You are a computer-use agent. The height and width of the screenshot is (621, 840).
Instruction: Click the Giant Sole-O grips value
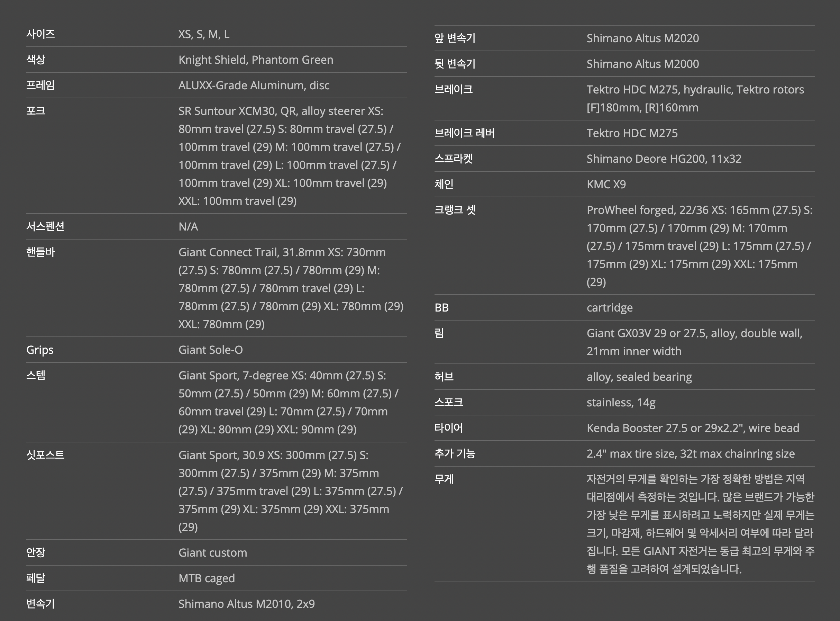(x=211, y=350)
